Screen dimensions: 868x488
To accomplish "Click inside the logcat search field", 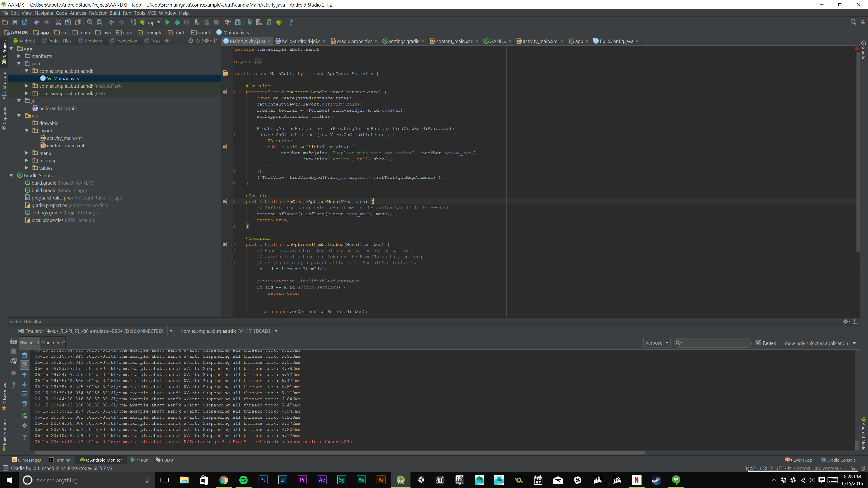I will pyautogui.click(x=713, y=343).
